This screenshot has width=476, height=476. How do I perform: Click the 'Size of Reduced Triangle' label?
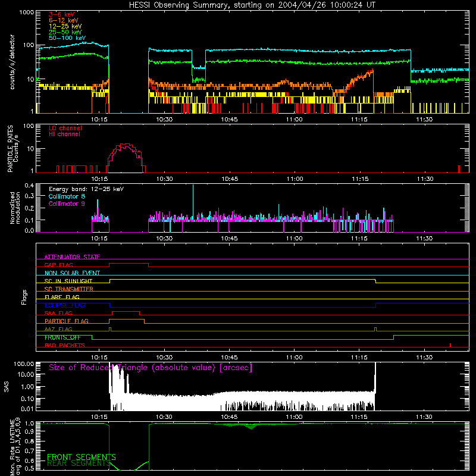(151, 368)
